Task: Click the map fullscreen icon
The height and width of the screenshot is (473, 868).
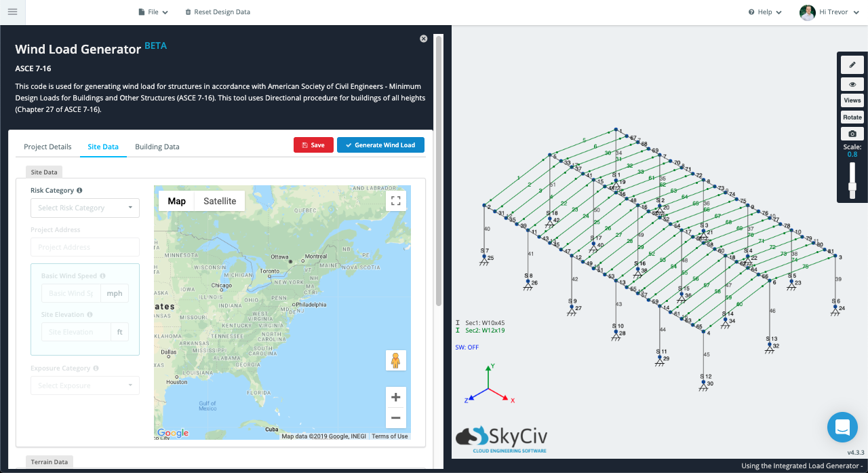Action: pos(396,201)
